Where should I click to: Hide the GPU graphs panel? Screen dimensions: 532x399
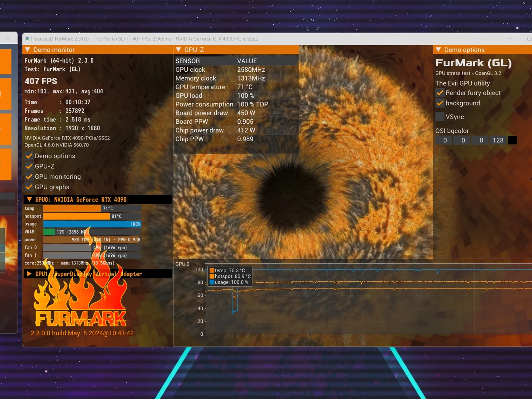29,187
